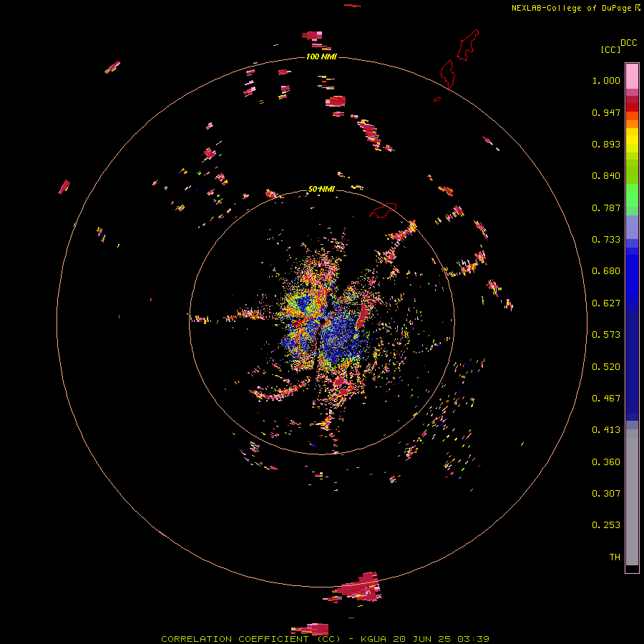The image size is (644, 644).
Task: Select the 0.467 scale value
Action: click(606, 399)
